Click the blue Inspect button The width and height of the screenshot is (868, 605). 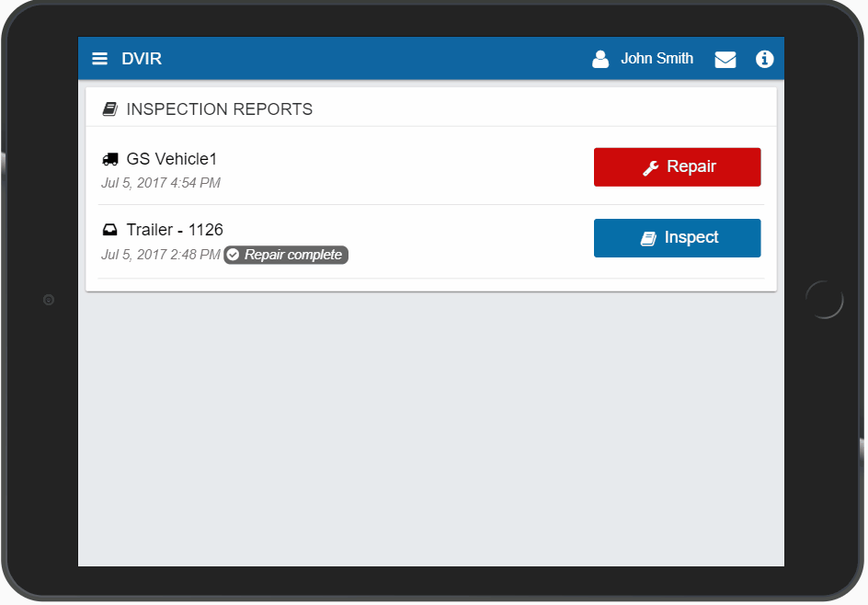coord(677,238)
